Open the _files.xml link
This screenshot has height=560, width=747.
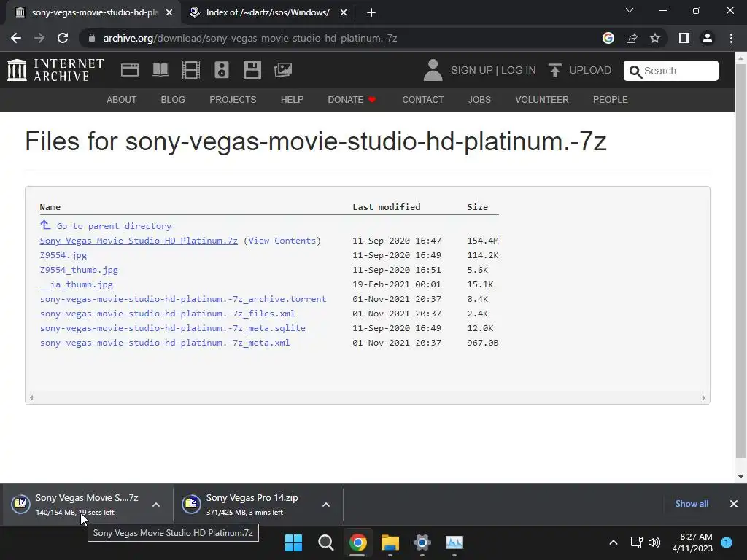[x=167, y=314]
